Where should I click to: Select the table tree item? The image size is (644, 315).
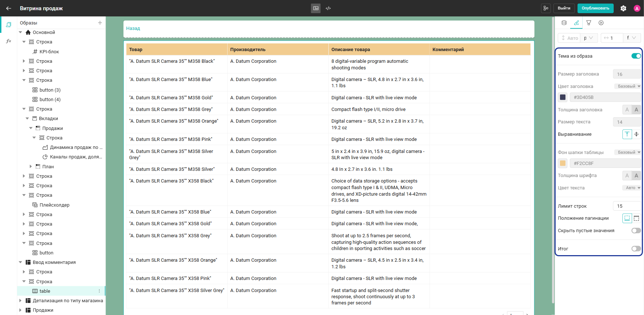pyautogui.click(x=61, y=291)
